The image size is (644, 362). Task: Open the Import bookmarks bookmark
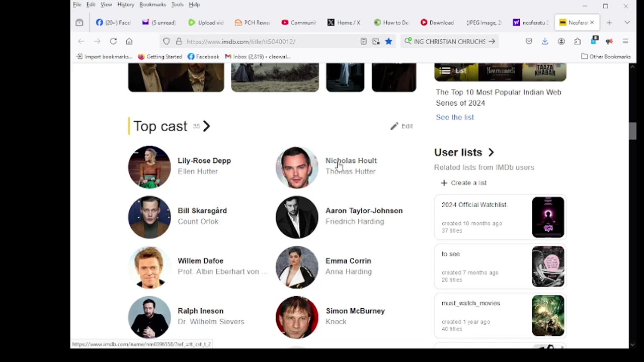click(x=104, y=57)
